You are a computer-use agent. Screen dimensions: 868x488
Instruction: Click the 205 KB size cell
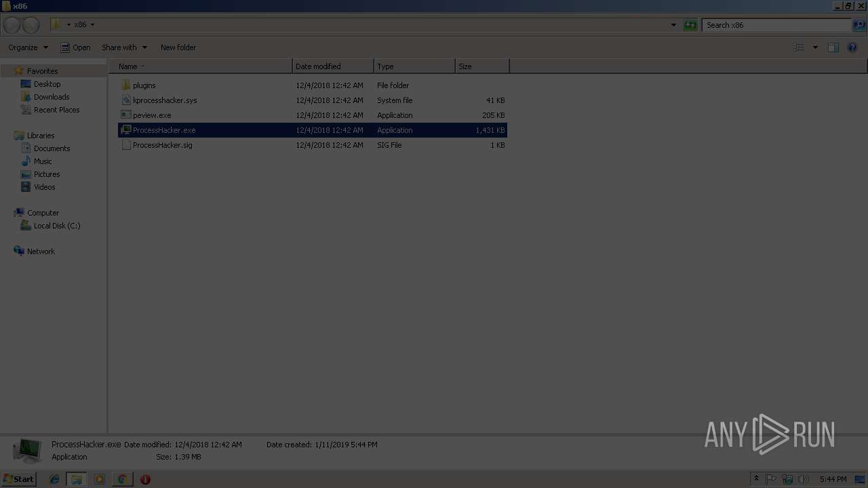tap(494, 115)
